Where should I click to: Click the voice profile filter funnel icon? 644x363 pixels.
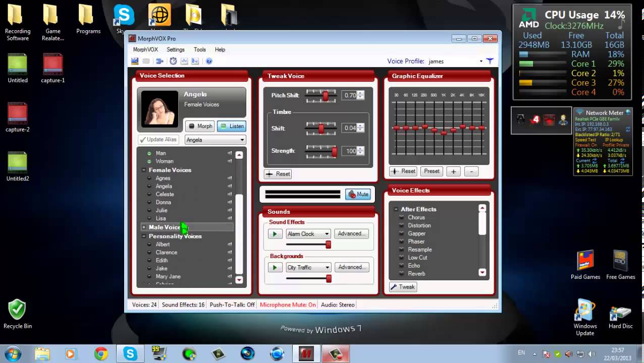(490, 61)
